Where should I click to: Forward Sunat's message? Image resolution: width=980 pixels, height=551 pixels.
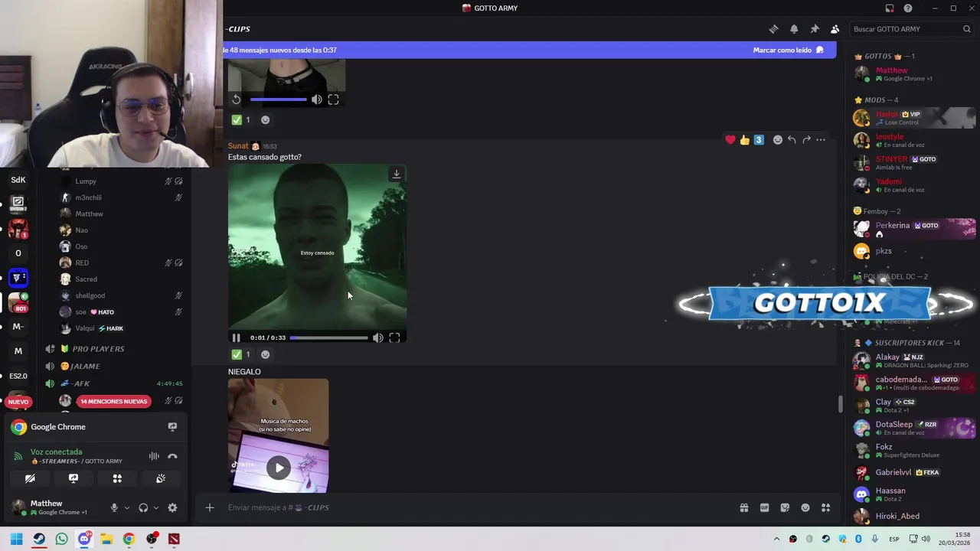[806, 139]
